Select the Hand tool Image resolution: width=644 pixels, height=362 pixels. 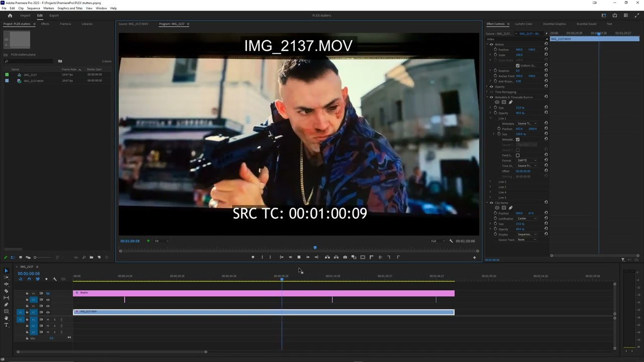[6, 318]
